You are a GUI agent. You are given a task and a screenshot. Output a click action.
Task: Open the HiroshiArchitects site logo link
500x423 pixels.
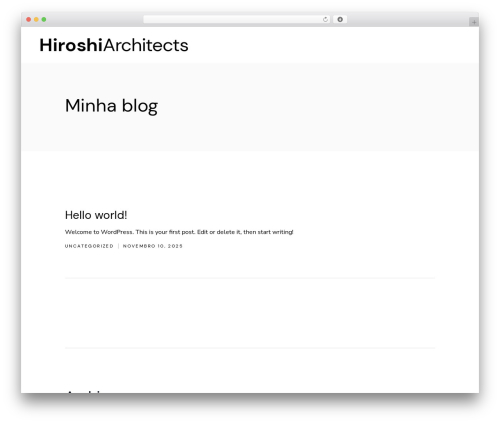[x=114, y=45]
